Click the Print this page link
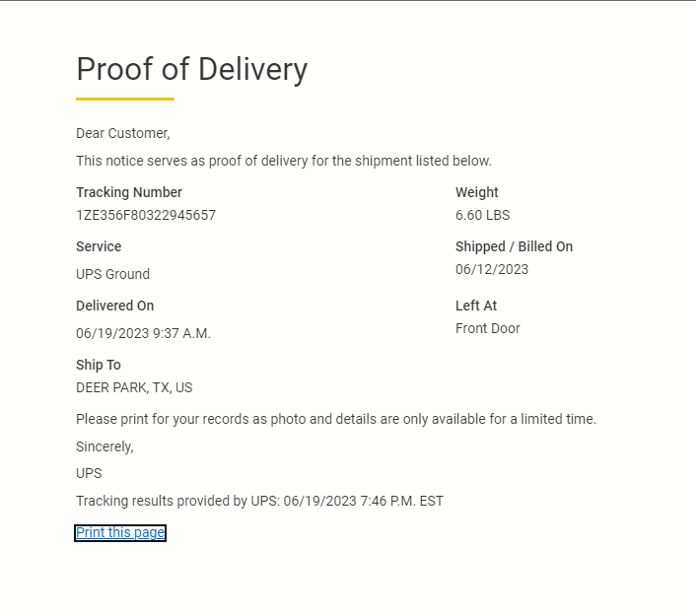Screen dimensions: 696x616 tap(120, 533)
